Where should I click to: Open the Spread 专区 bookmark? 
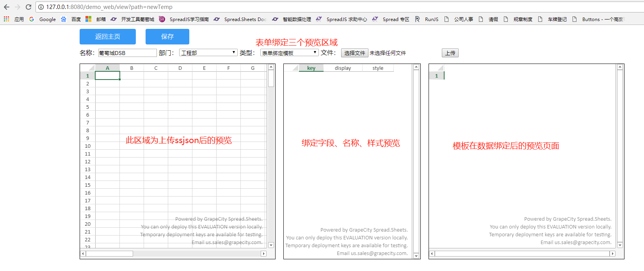391,19
